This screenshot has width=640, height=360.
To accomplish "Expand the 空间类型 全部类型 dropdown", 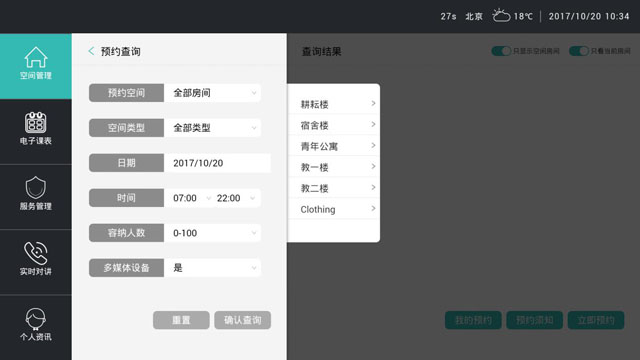I will point(212,128).
